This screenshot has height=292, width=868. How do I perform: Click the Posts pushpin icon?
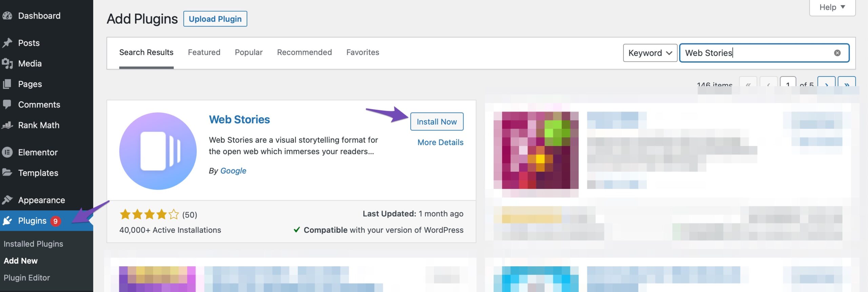(7, 43)
